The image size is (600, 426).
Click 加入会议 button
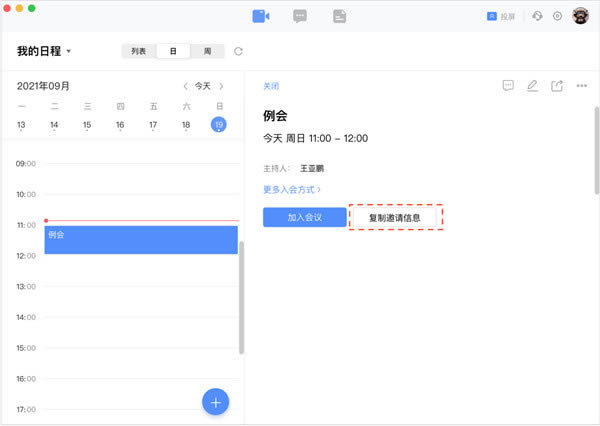pyautogui.click(x=304, y=217)
